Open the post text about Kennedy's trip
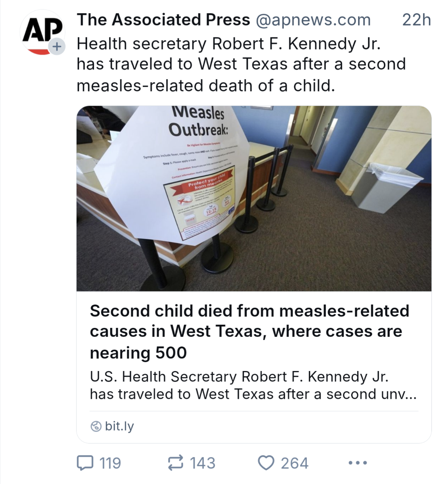 pos(241,65)
